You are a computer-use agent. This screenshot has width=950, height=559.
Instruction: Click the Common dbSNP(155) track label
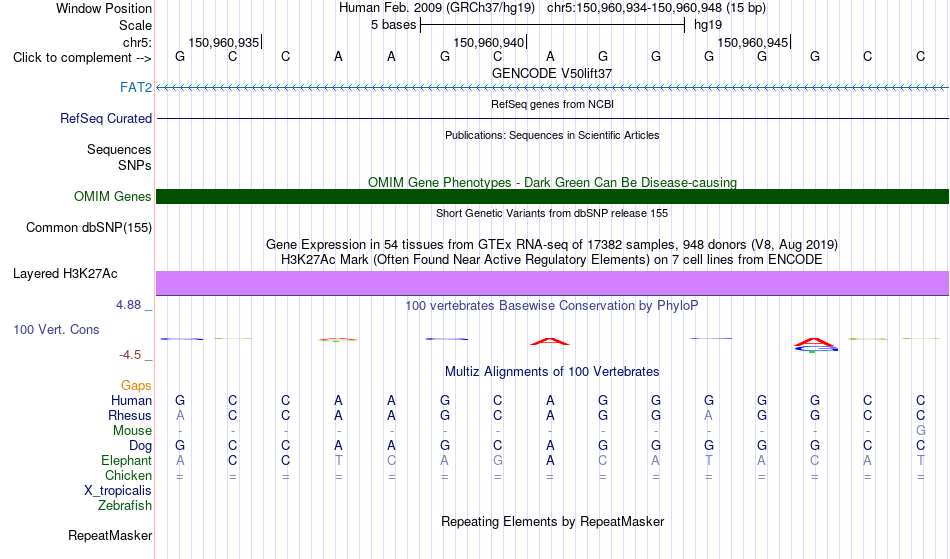(89, 228)
